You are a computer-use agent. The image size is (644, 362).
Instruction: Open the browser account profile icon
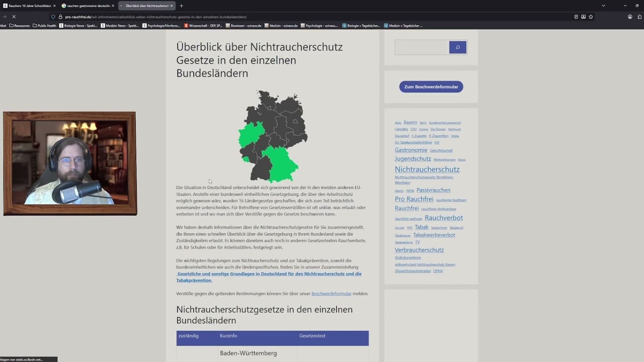click(x=630, y=17)
